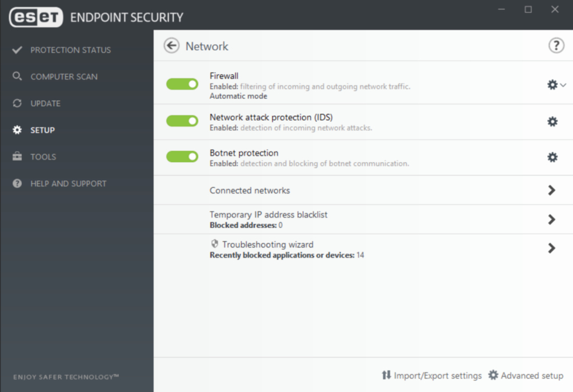The width and height of the screenshot is (573, 392).
Task: Toggle Botnet protection off
Action: tap(181, 157)
